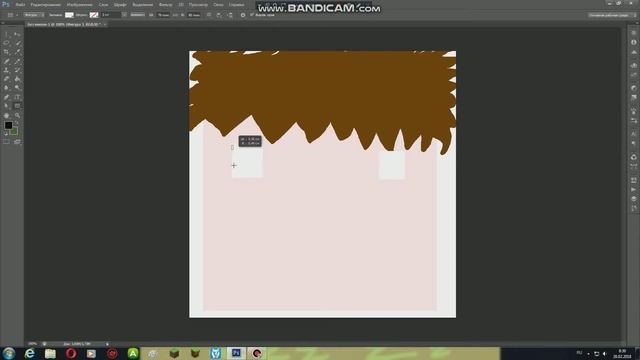Open the shape fill color swatch
This screenshot has width=640, height=360.
coord(69,15)
